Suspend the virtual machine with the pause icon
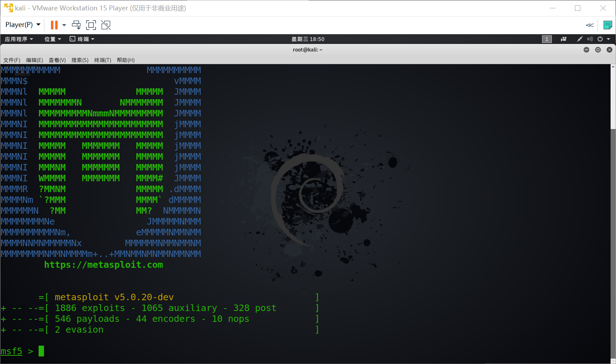 point(54,25)
